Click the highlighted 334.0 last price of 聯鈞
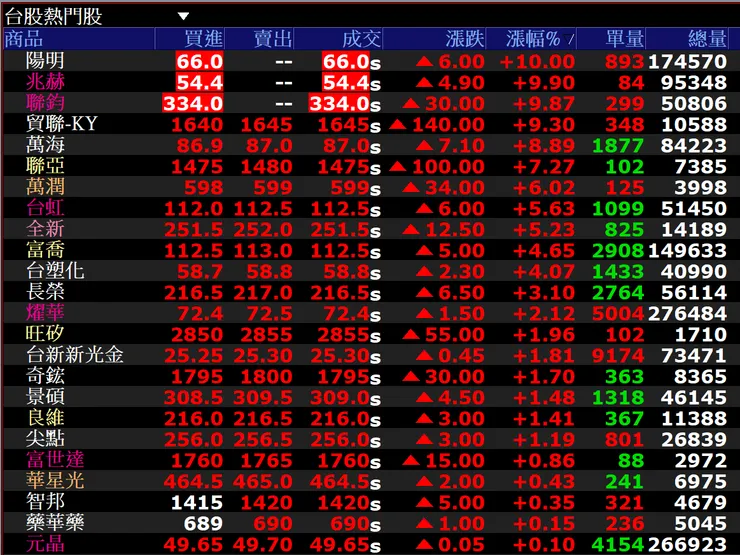This screenshot has height=555, width=740. point(339,104)
